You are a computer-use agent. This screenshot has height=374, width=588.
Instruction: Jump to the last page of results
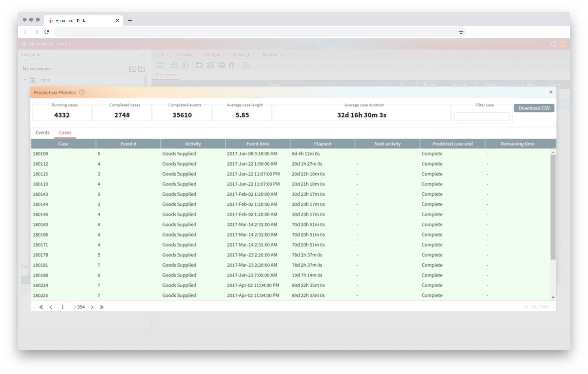(102, 307)
